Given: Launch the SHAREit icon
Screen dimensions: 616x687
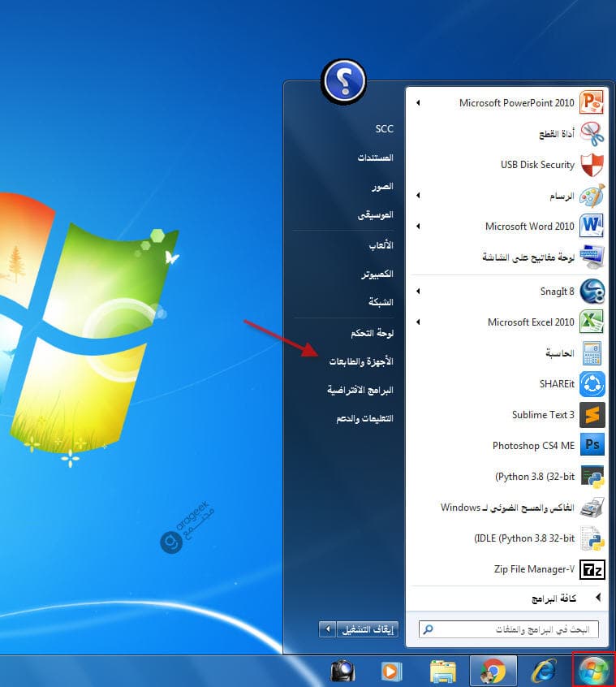Looking at the screenshot, I should pos(592,384).
